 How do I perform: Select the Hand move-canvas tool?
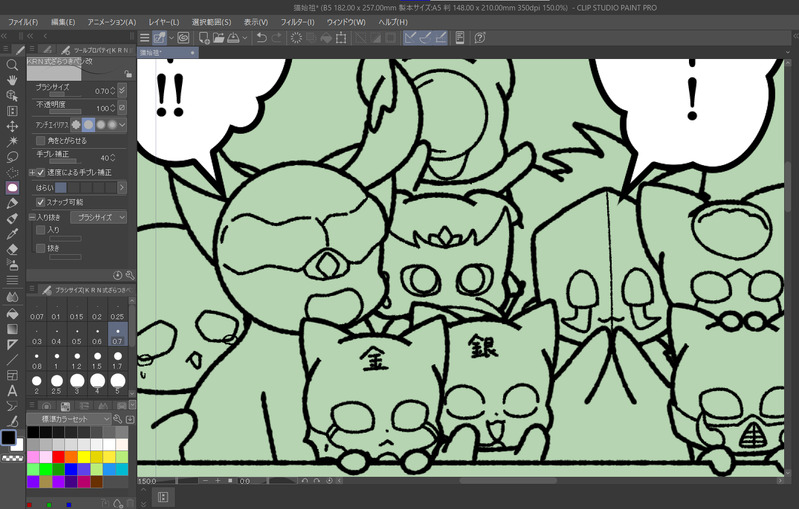click(x=12, y=80)
